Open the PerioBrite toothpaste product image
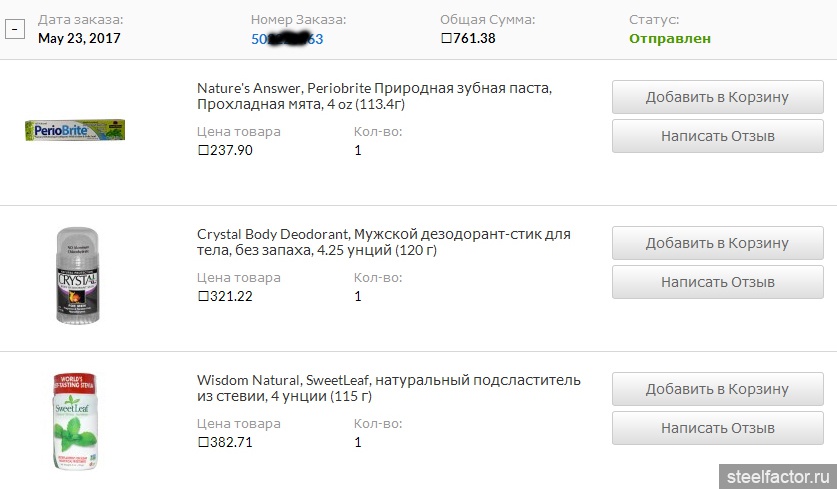 [x=75, y=130]
